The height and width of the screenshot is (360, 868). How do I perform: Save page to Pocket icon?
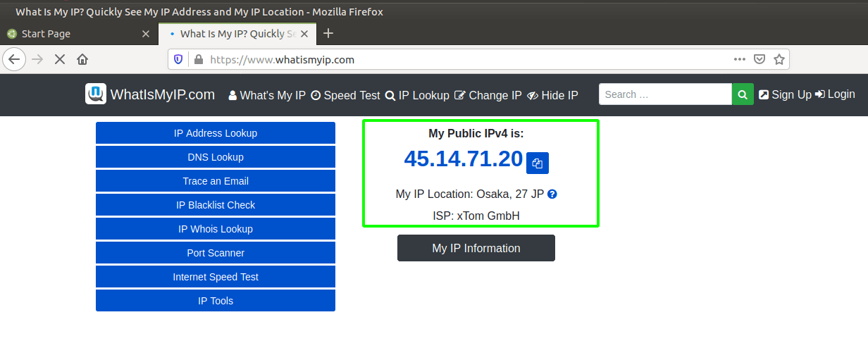[x=759, y=59]
